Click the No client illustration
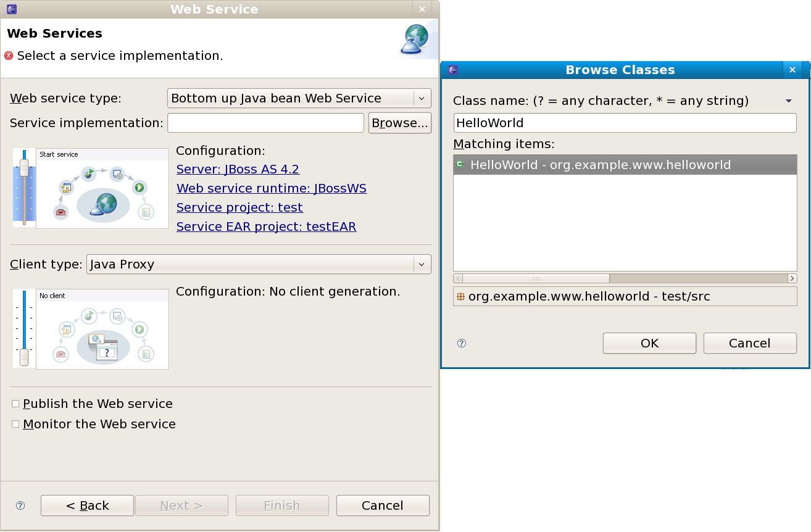 point(102,328)
